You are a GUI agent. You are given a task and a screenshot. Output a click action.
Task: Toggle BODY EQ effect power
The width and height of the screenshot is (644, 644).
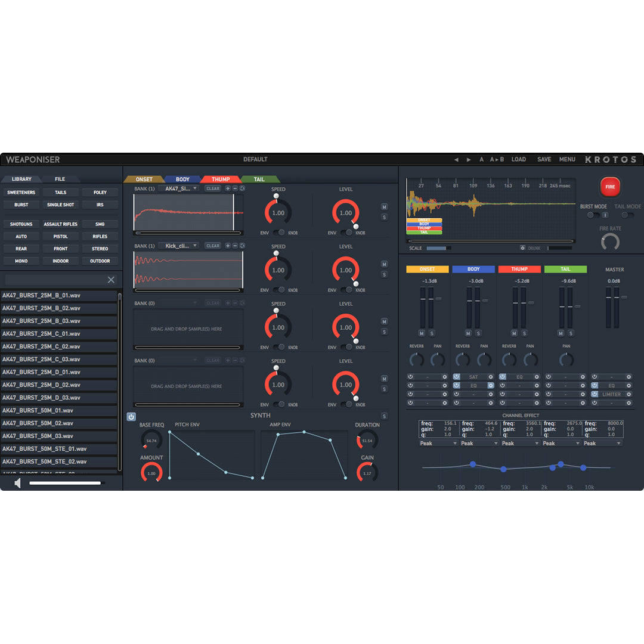(456, 386)
